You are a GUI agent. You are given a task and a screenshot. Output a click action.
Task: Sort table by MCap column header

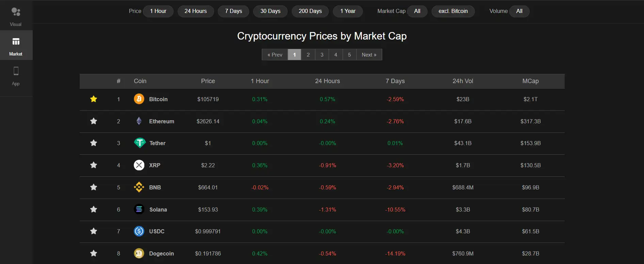[x=530, y=81]
